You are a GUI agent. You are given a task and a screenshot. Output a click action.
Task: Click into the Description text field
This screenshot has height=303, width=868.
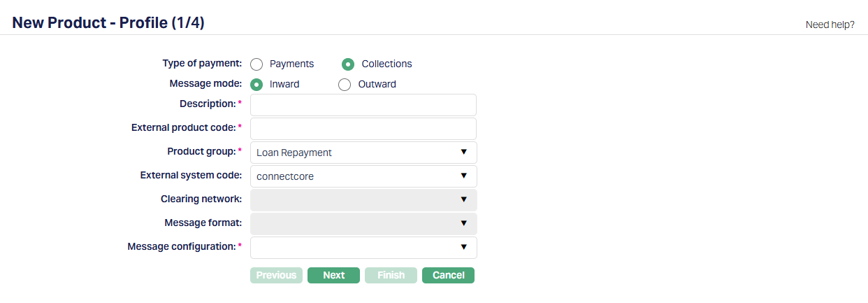[363, 105]
